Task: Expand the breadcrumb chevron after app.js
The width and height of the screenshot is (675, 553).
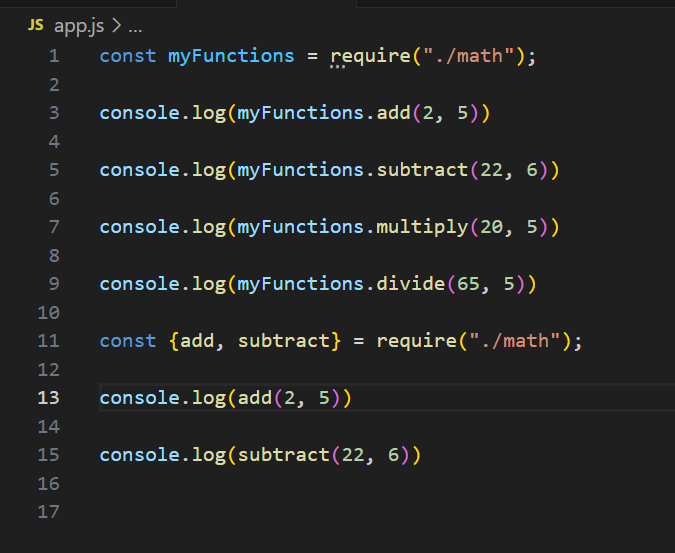Action: coord(116,26)
